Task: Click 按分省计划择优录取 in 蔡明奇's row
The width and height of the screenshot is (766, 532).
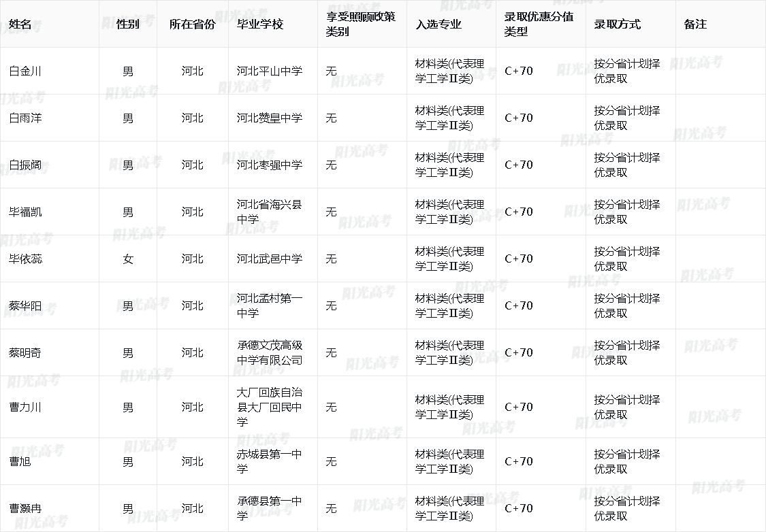Action: coord(627,352)
